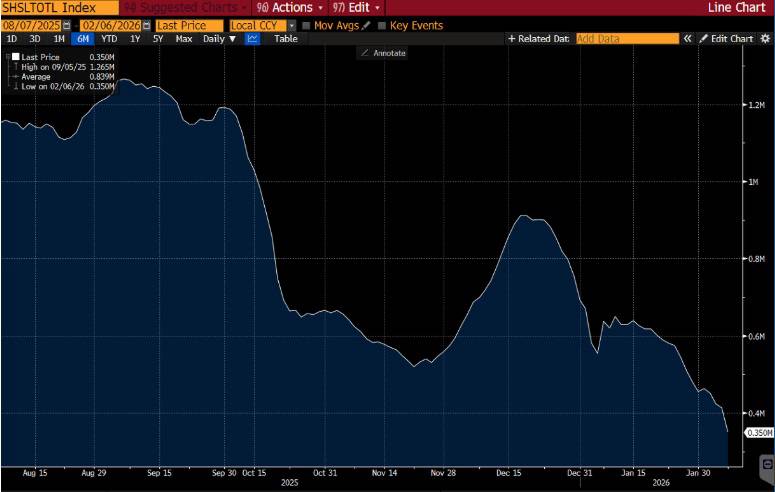Toggle the Last Price legend series box

click(x=16, y=57)
